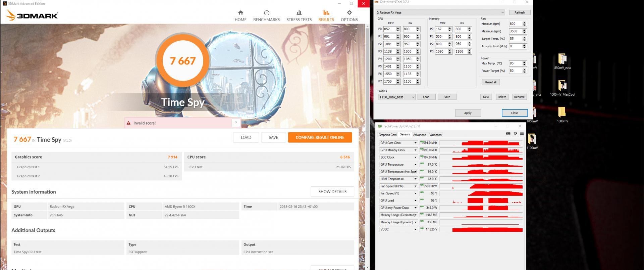The height and width of the screenshot is (270, 644).
Task: Switch to Graphics Card tab in GPU-Z
Action: pos(387,135)
